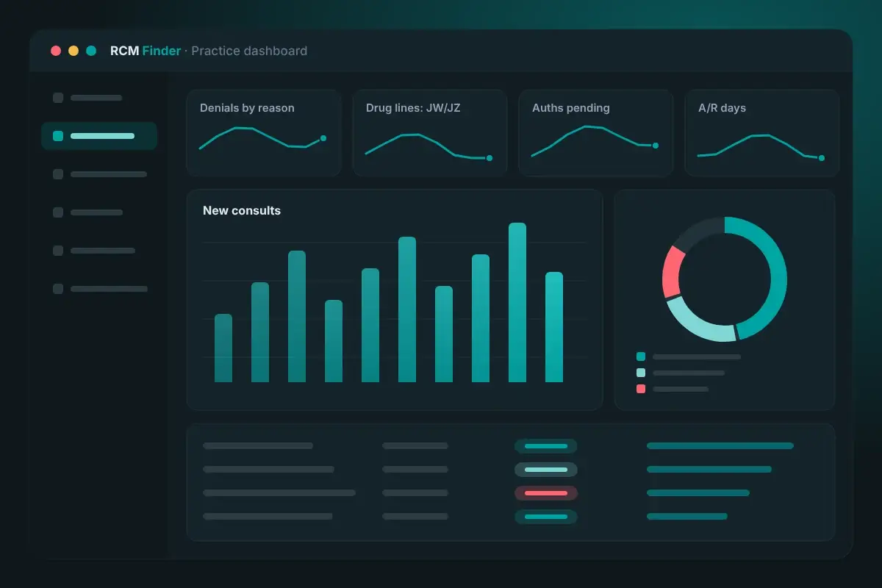Select the highlighted teal sidebar item
Screen dimensions: 882x588
[99, 136]
